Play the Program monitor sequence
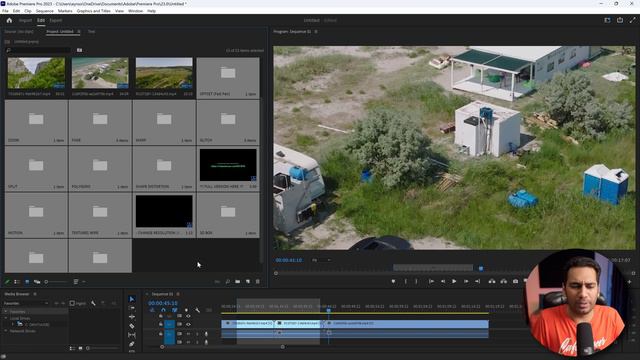The image size is (640, 360). click(454, 281)
